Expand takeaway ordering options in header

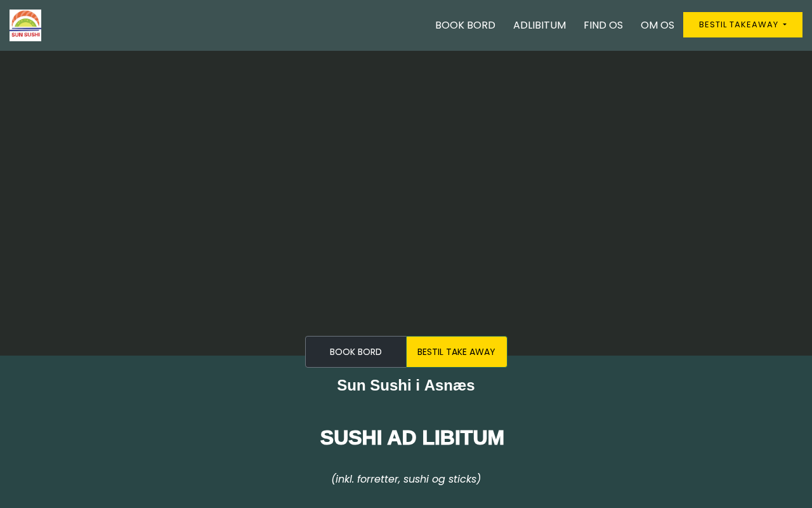point(743,25)
